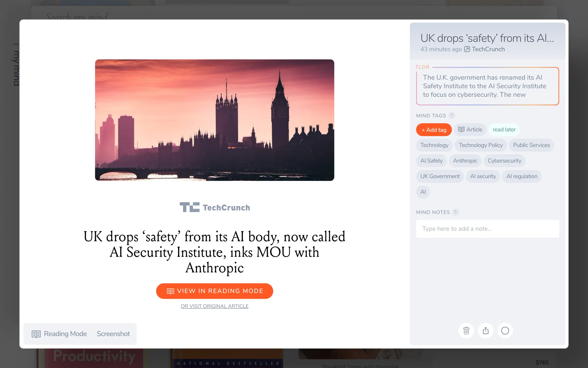Click the Add tag button
Viewport: 588px width, 368px height.
pyautogui.click(x=434, y=130)
